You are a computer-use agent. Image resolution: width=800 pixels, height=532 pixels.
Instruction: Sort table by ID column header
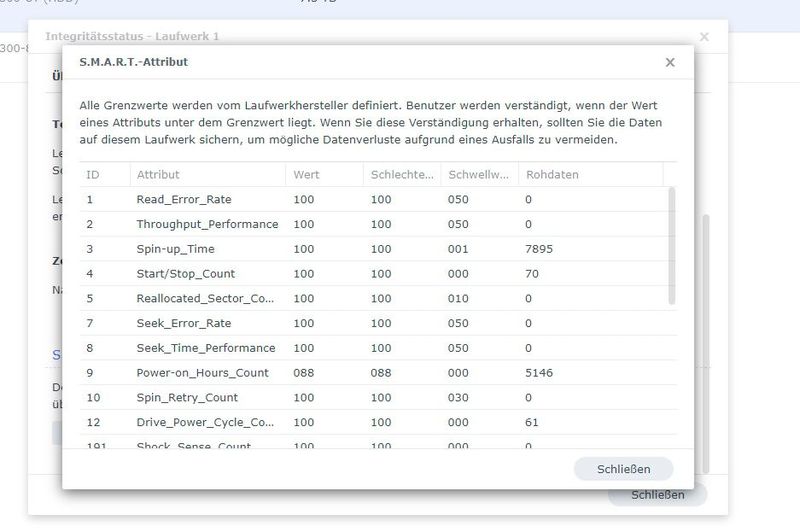point(105,174)
